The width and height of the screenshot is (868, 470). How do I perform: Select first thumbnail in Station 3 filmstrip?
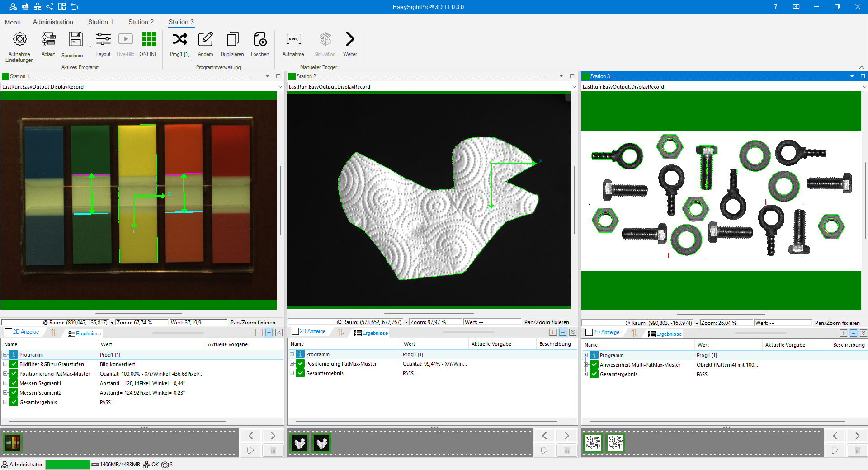tap(593, 443)
